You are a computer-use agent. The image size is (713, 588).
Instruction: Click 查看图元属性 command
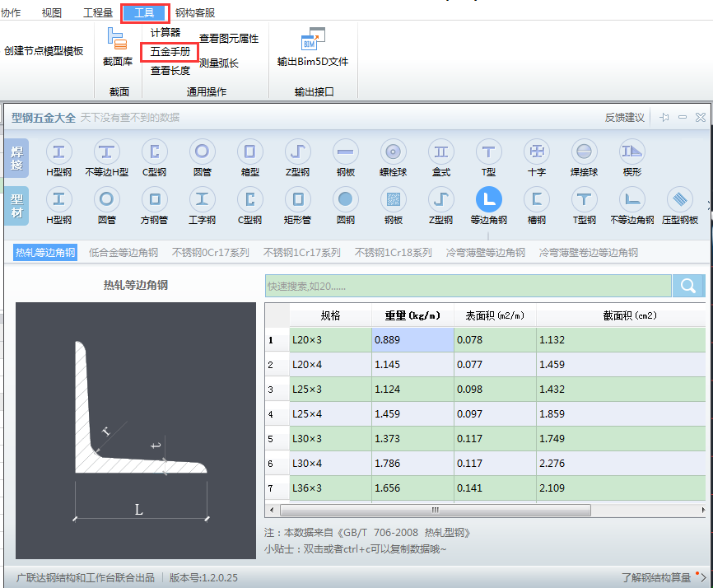(229, 39)
